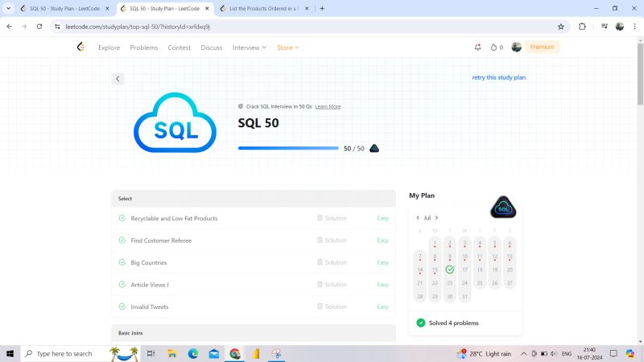Reload the page
Viewport: 644px width, 362px height.
point(39,27)
